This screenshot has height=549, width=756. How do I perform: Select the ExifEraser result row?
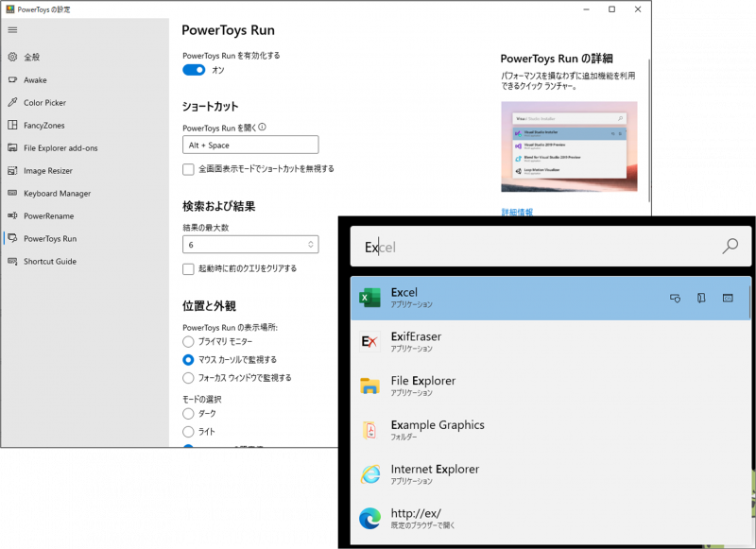tap(551, 342)
